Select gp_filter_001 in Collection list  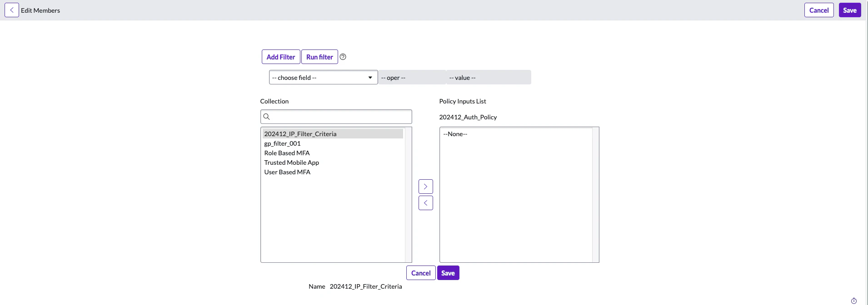coord(333,143)
